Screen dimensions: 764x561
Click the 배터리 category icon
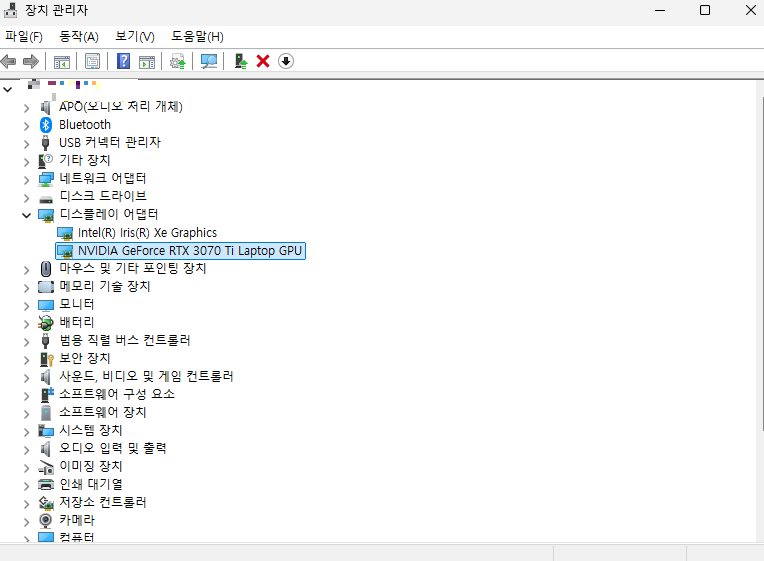pyautogui.click(x=46, y=323)
